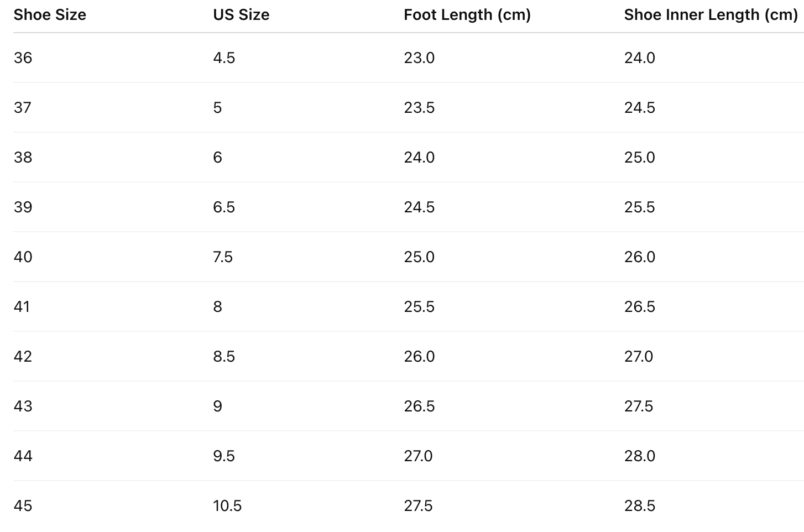Select shoe inner length 25.5 cell
The image size is (804, 532).
tap(639, 207)
